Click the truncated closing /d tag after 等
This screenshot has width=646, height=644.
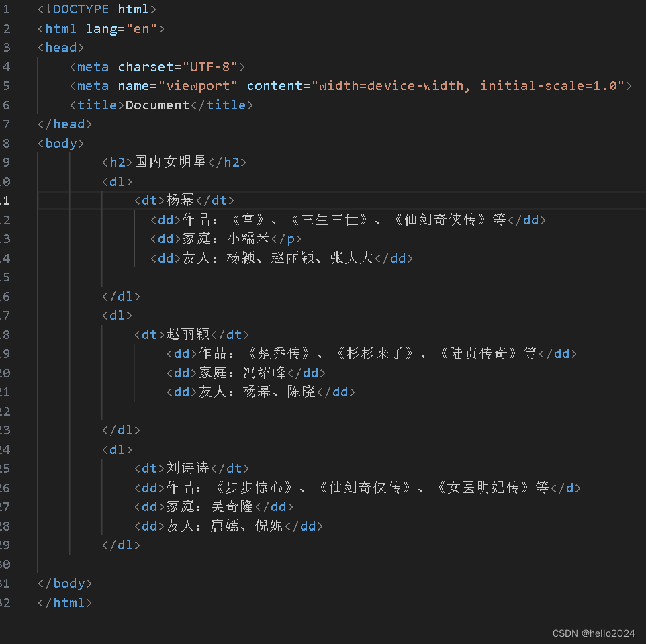pyautogui.click(x=565, y=488)
